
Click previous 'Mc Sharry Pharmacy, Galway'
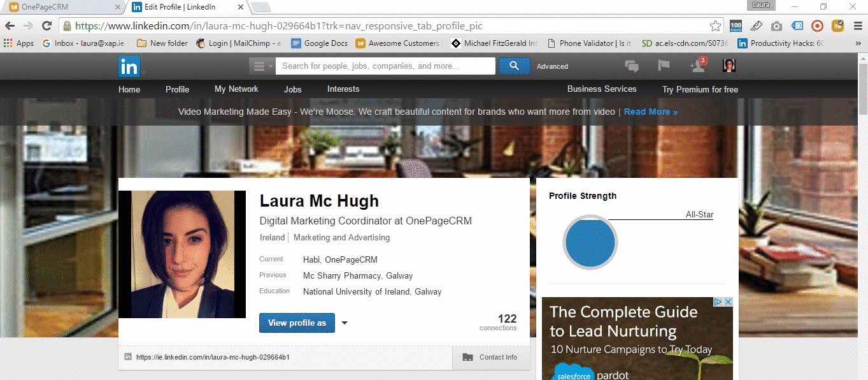358,275
